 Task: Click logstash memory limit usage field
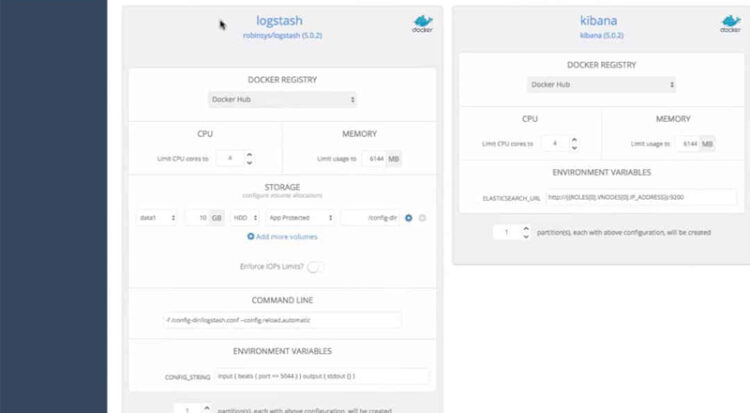click(375, 158)
